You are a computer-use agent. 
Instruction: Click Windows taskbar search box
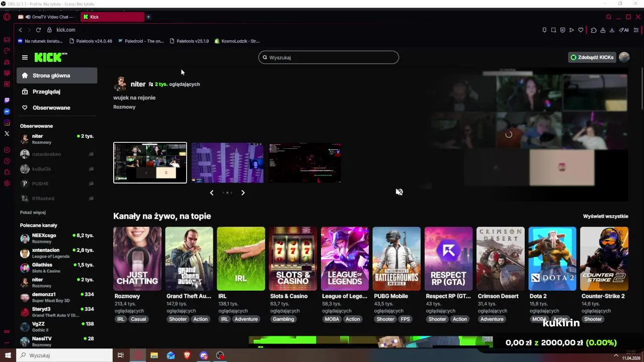click(64, 355)
